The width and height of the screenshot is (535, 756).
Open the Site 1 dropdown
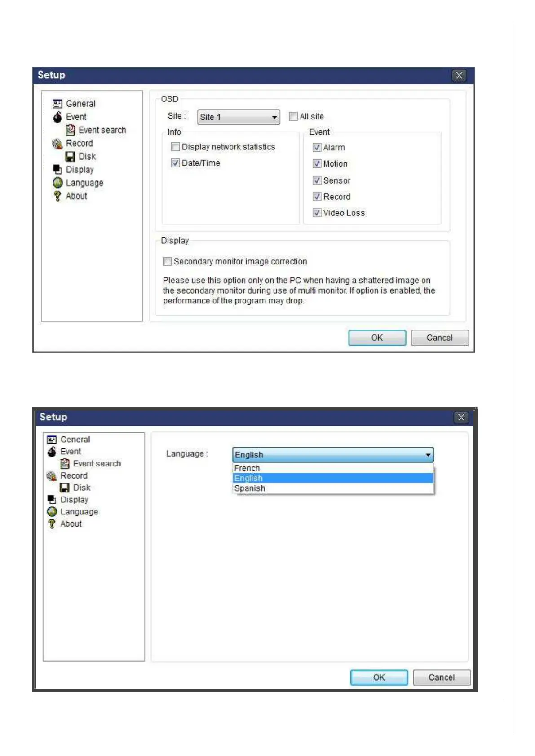click(239, 117)
